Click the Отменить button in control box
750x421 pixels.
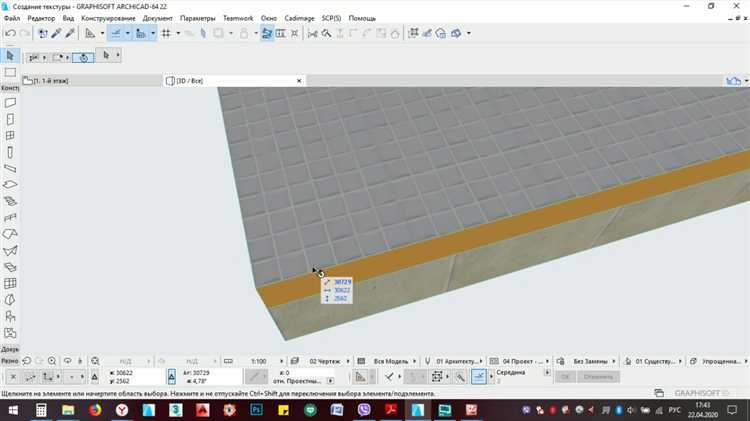click(x=598, y=377)
